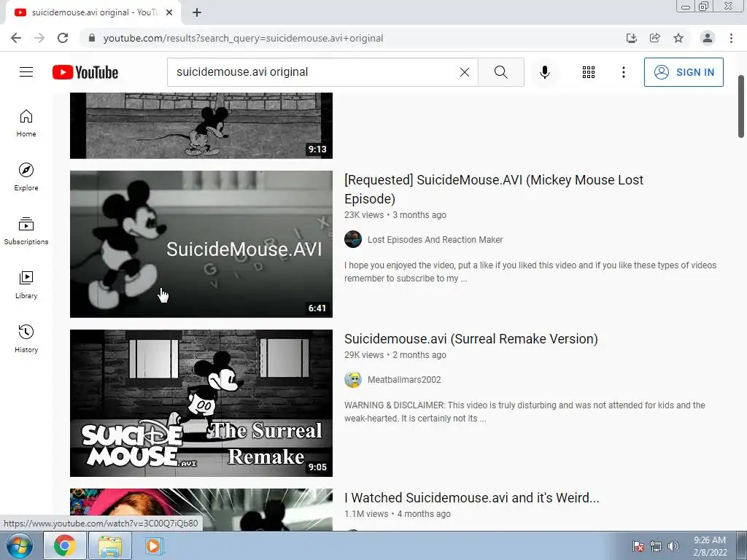Viewport: 747px width, 560px height.
Task: Play the I Watched Suicidemouse.avi thumbnail
Action: pyautogui.click(x=201, y=510)
